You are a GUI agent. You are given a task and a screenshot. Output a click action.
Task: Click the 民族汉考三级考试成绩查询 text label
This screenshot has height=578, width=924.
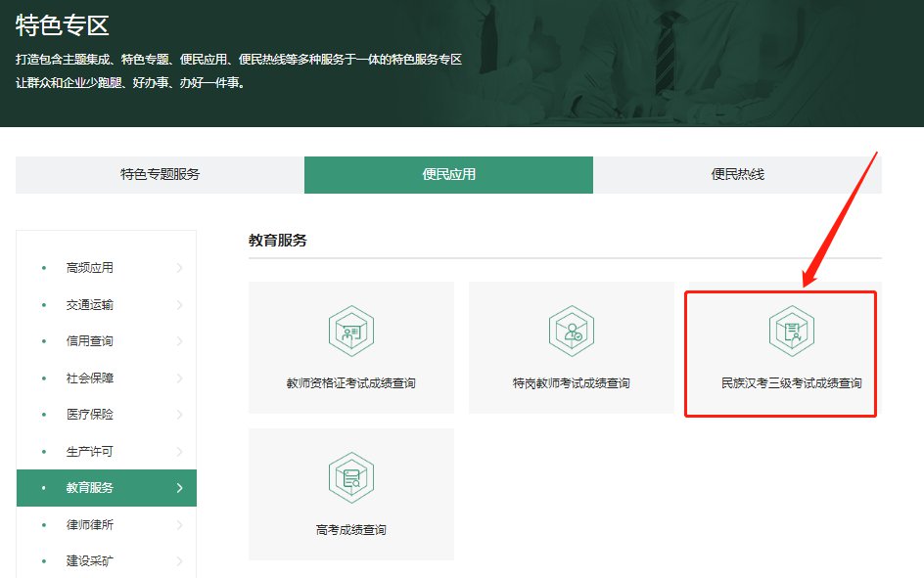[x=791, y=383]
